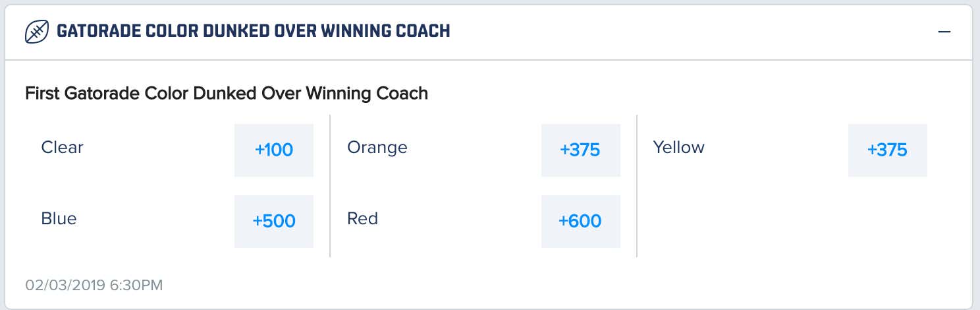Image resolution: width=980 pixels, height=310 pixels.
Task: Click the 02/03/2019 6:30PM timestamp
Action: [94, 286]
